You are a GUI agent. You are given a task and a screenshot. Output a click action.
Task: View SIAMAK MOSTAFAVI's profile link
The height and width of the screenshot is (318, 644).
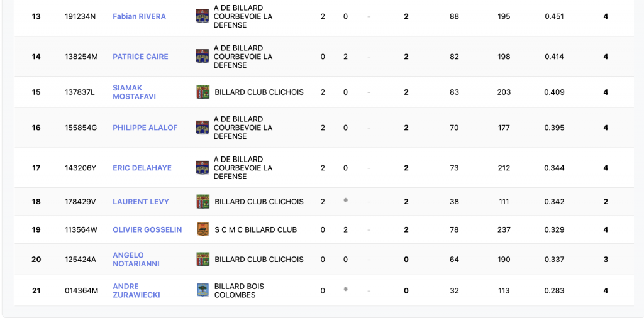[x=134, y=92]
